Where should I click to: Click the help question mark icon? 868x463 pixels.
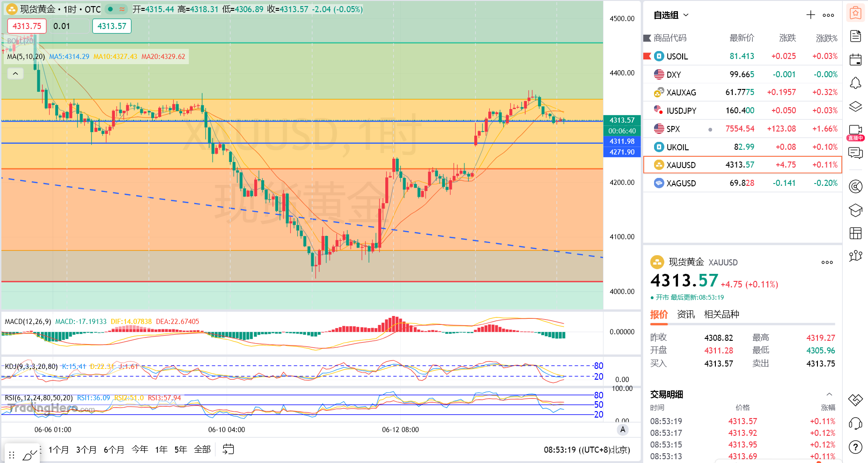tap(855, 448)
